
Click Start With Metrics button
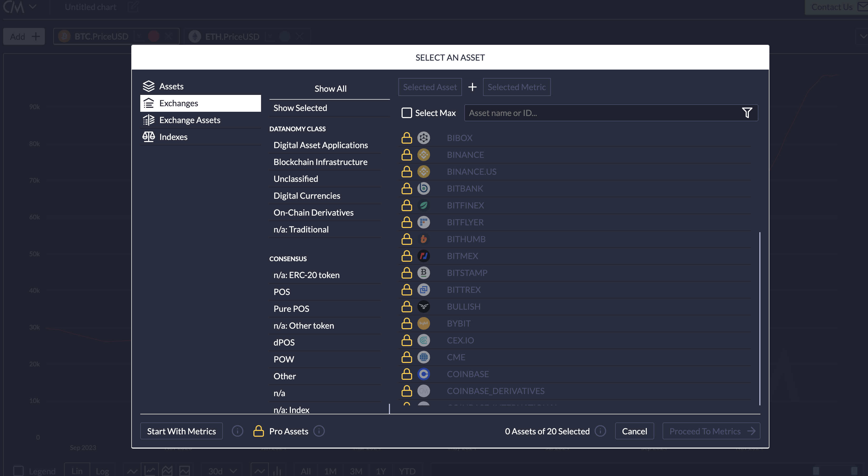coord(181,431)
